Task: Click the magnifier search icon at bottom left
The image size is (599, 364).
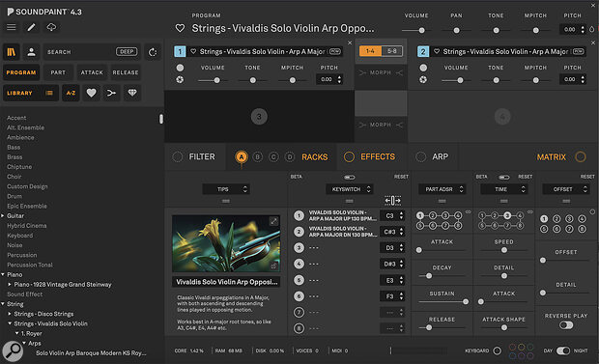Action: click(13, 350)
